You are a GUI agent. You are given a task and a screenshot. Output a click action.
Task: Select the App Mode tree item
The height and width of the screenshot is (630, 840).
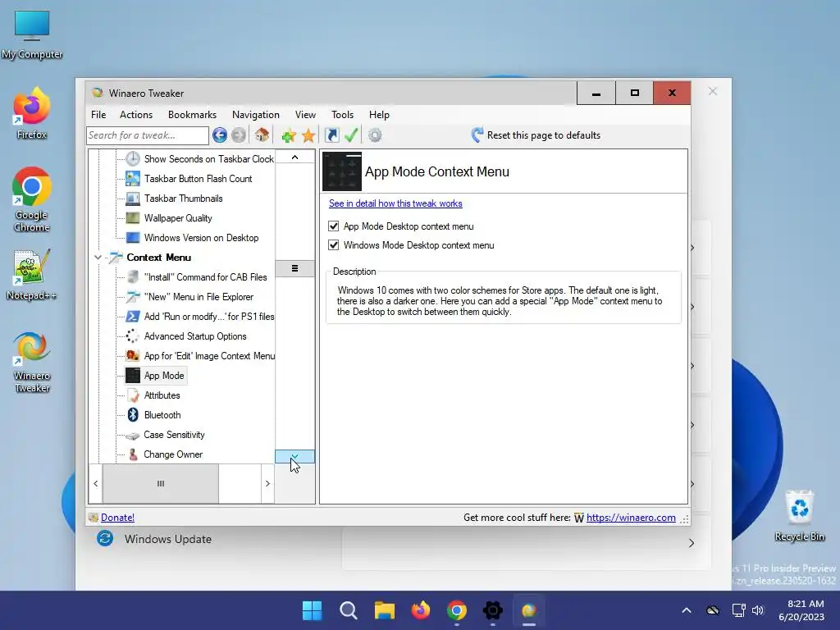click(x=164, y=376)
